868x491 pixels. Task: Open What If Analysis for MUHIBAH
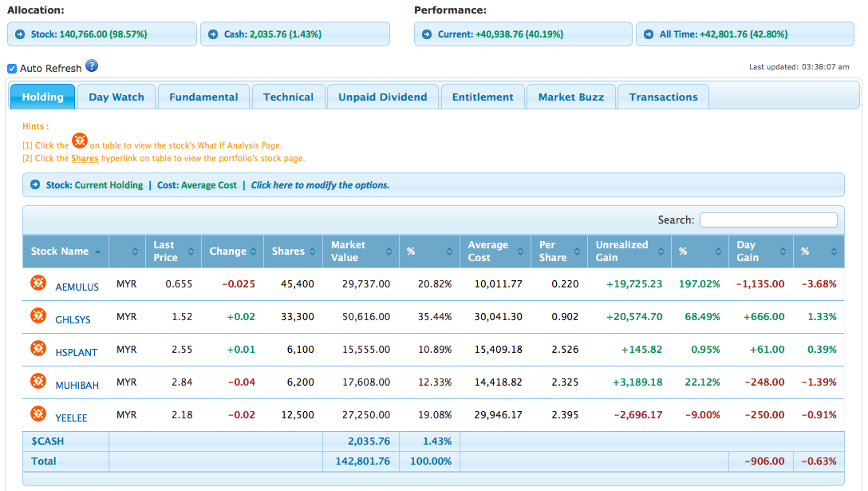coord(38,381)
